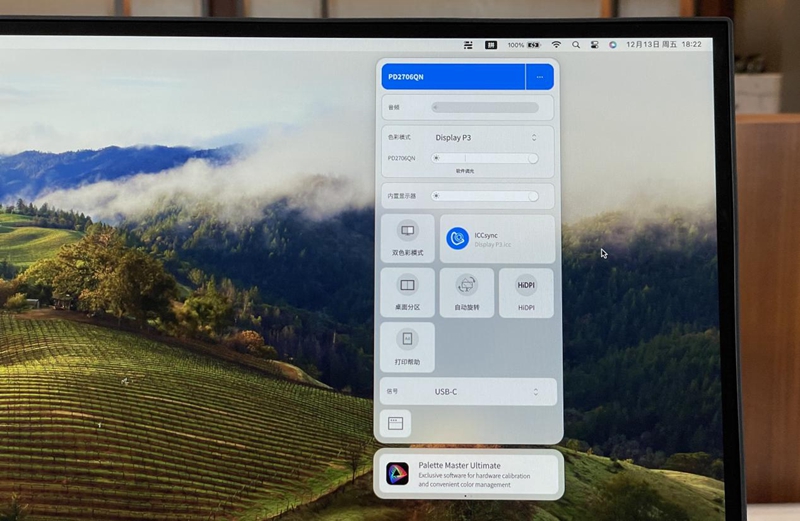The image size is (800, 521).
Task: Click the built-in display (内置显示器) brightness slider
Action: (x=485, y=196)
